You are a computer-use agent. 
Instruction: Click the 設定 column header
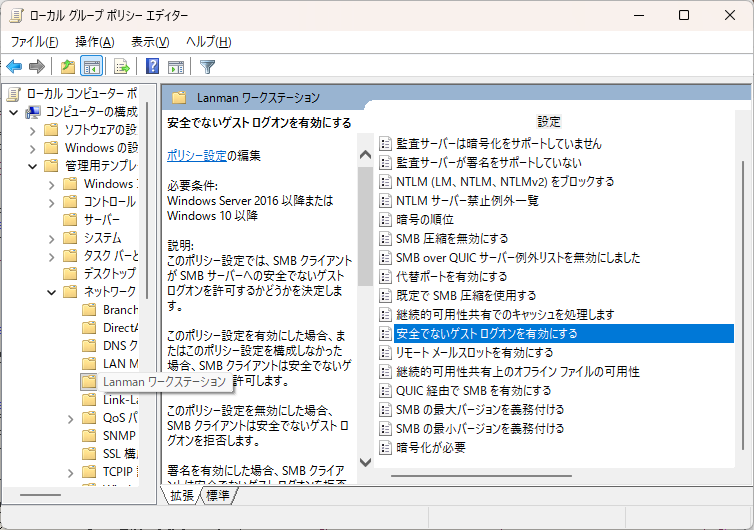point(549,121)
